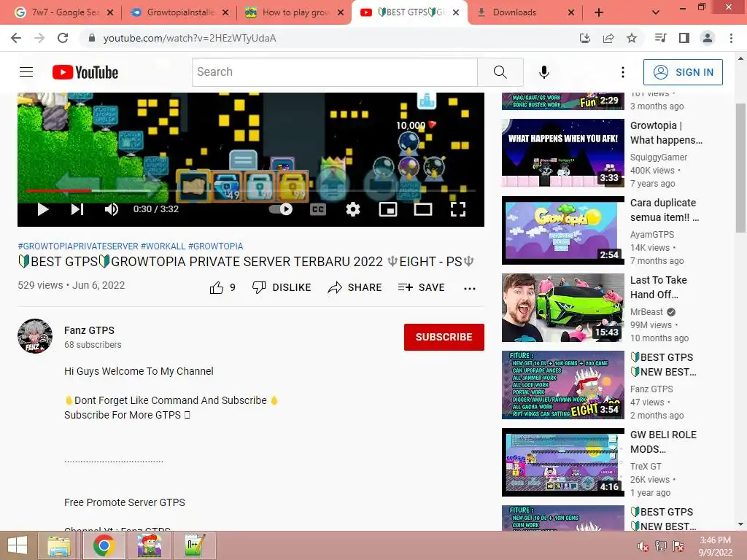This screenshot has height=560, width=747.
Task: Toggle the autoplay switch
Action: click(281, 209)
